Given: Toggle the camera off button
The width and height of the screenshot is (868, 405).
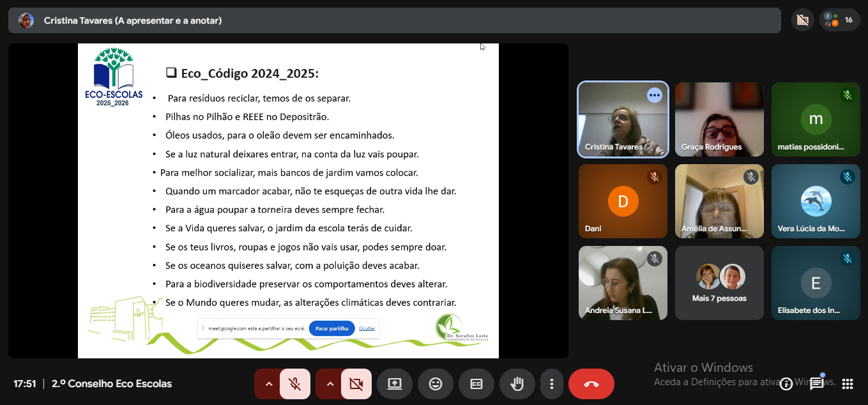Looking at the screenshot, I should click(x=356, y=384).
